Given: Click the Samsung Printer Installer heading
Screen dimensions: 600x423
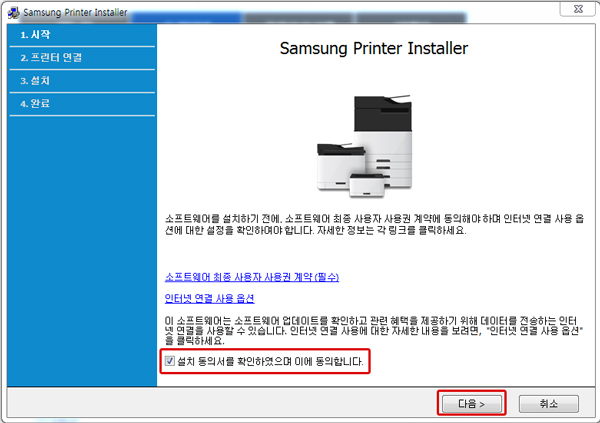Looking at the screenshot, I should [373, 49].
